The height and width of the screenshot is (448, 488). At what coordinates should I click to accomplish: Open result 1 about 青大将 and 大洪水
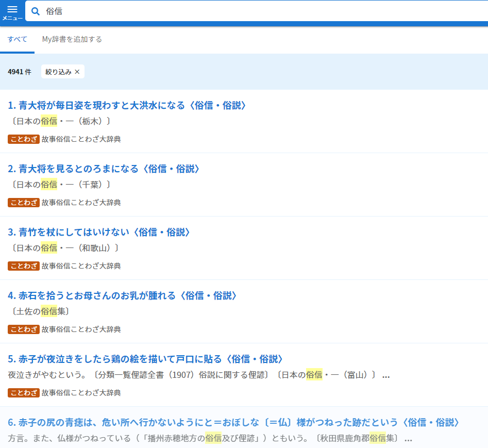point(127,105)
